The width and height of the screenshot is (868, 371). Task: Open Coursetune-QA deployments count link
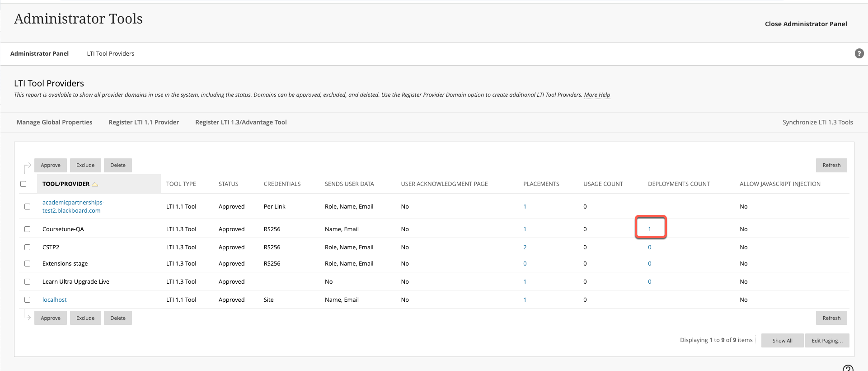649,229
